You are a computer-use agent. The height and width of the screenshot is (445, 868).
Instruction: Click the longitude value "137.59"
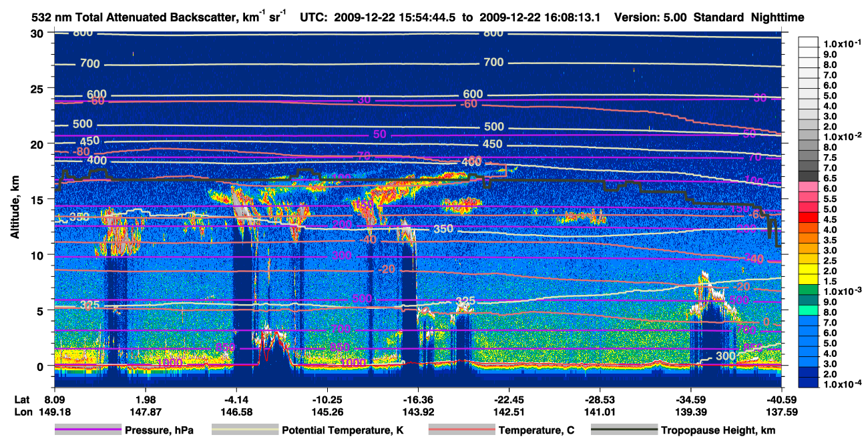coord(781,412)
